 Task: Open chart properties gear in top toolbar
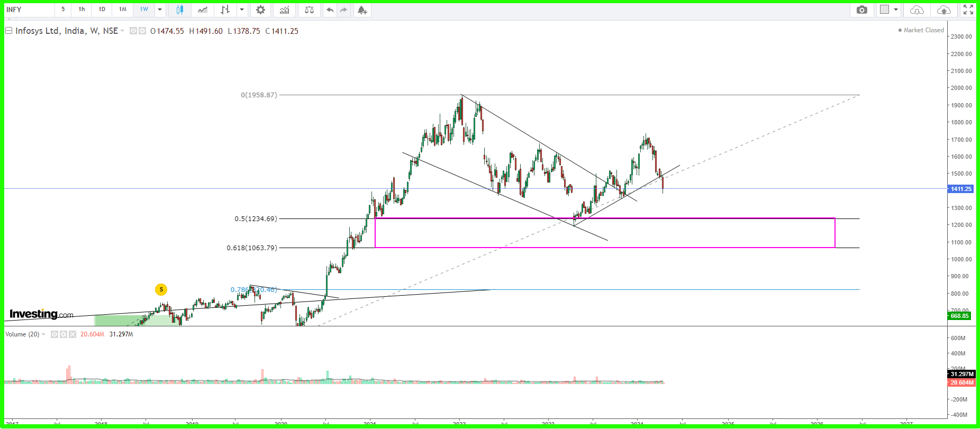[260, 10]
